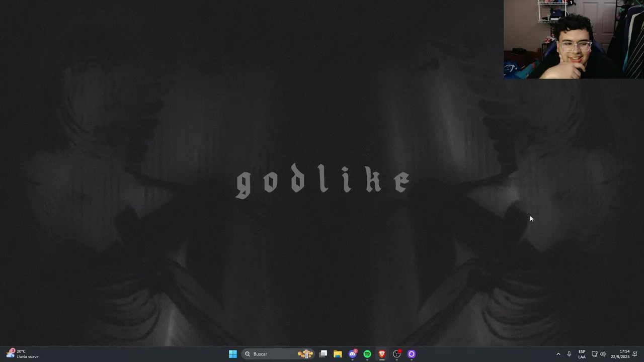Open the volume speaker icon
Screen dimensions: 644x362
pyautogui.click(x=603, y=354)
